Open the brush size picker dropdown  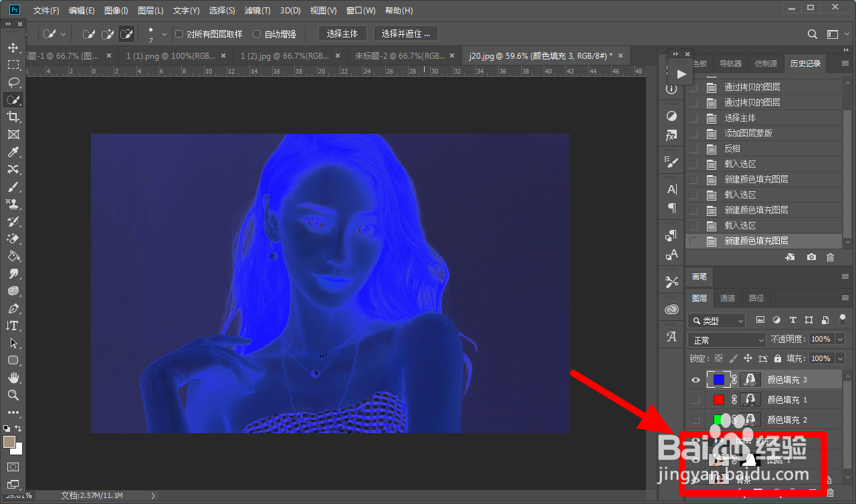(x=165, y=34)
